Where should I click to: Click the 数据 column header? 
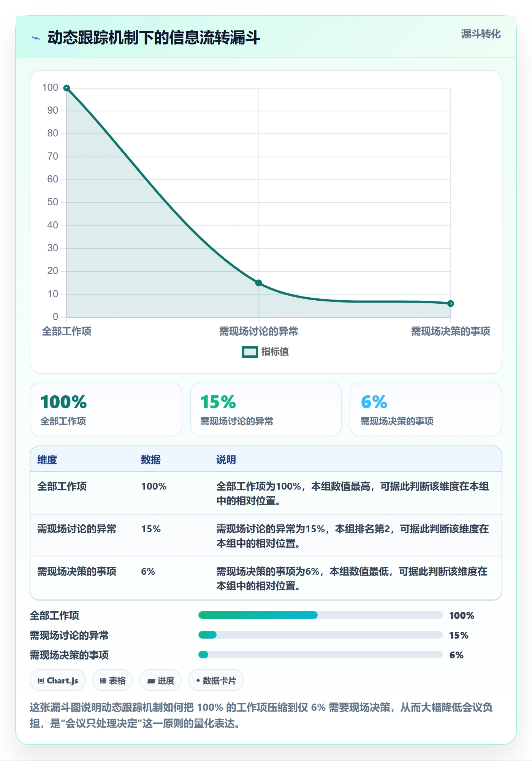(151, 460)
